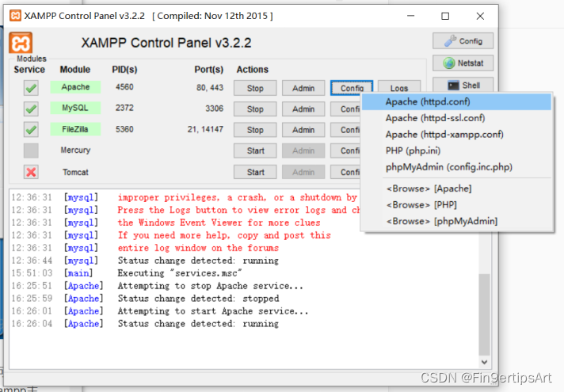Image resolution: width=564 pixels, height=392 pixels.
Task: Stop the MySQL module
Action: pyautogui.click(x=255, y=109)
